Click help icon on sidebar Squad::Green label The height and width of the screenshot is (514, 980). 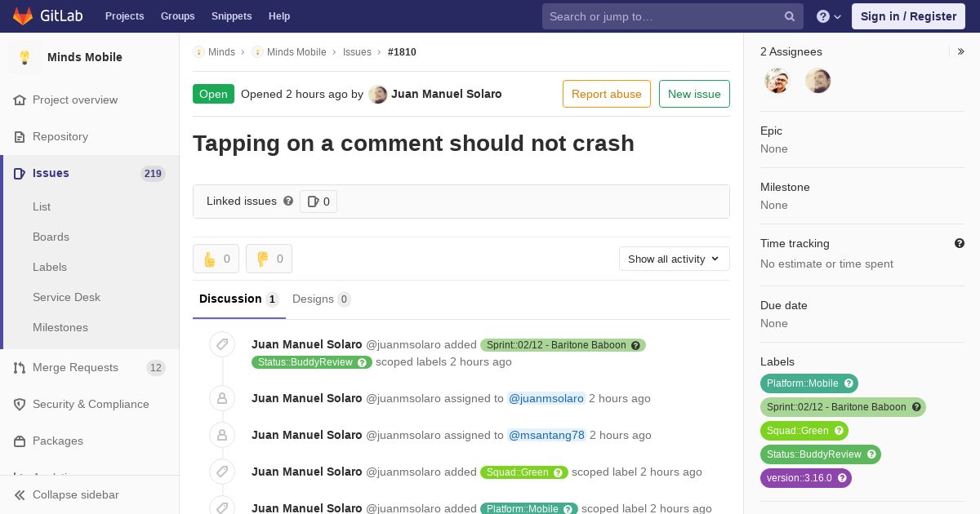839,431
